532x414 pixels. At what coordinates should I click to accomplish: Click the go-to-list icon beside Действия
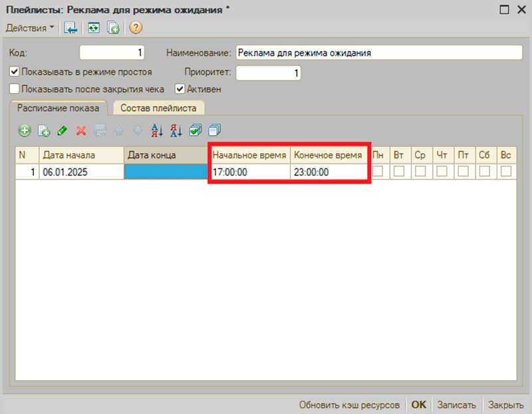click(70, 28)
